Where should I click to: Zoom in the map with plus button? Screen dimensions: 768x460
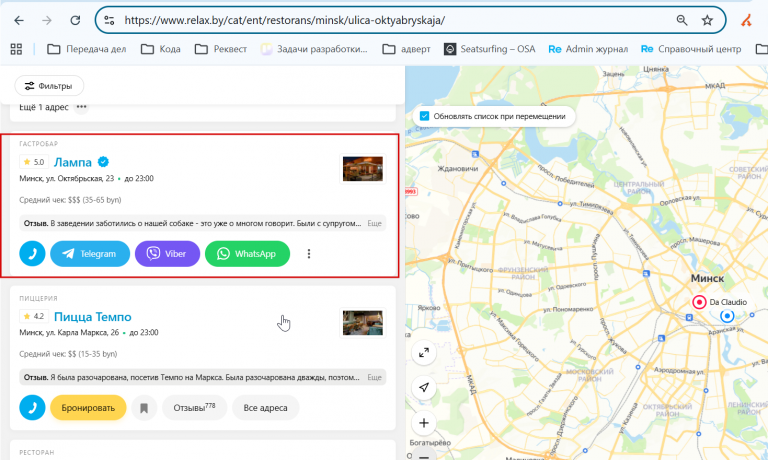pos(424,423)
